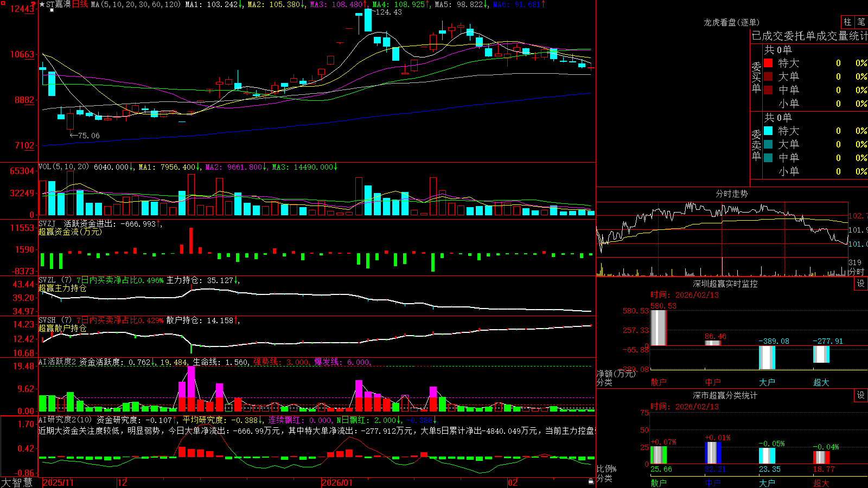Open 设 settings for 深市超赢分类统计
Viewport: 868px width, 488px height.
[861, 395]
